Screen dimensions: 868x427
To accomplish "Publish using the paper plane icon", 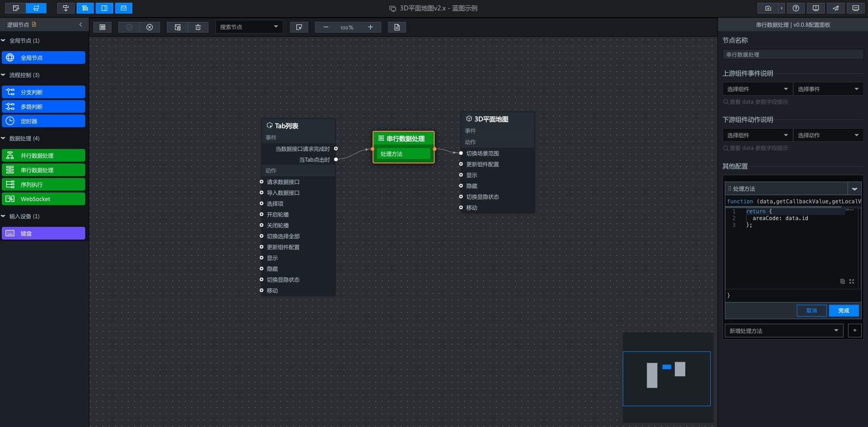I will (x=835, y=8).
